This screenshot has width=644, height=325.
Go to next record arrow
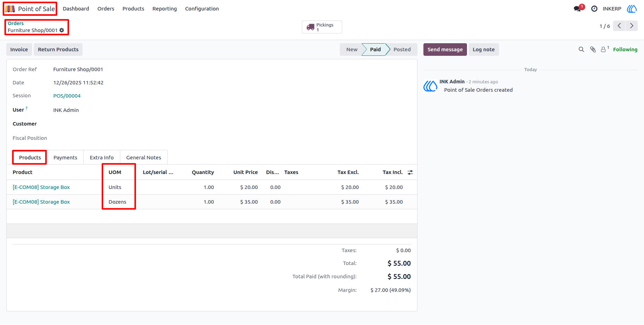click(631, 26)
